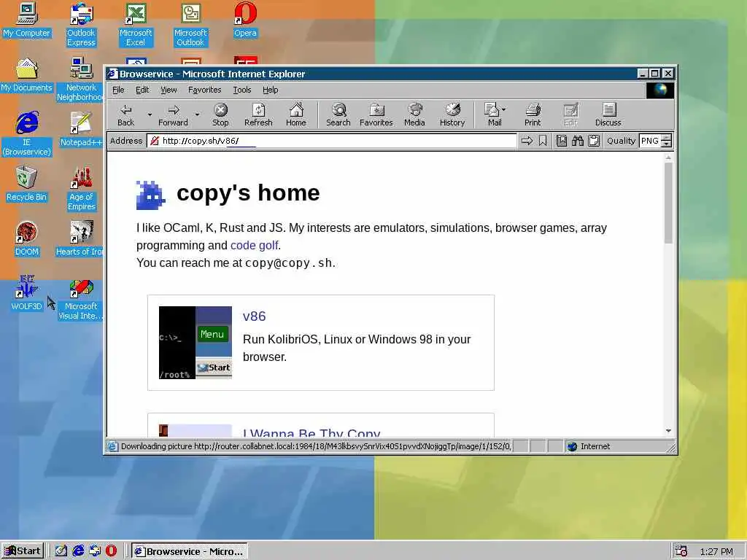Viewport: 747px width, 560px height.
Task: Open the Back history dropdown arrow
Action: pos(150,114)
